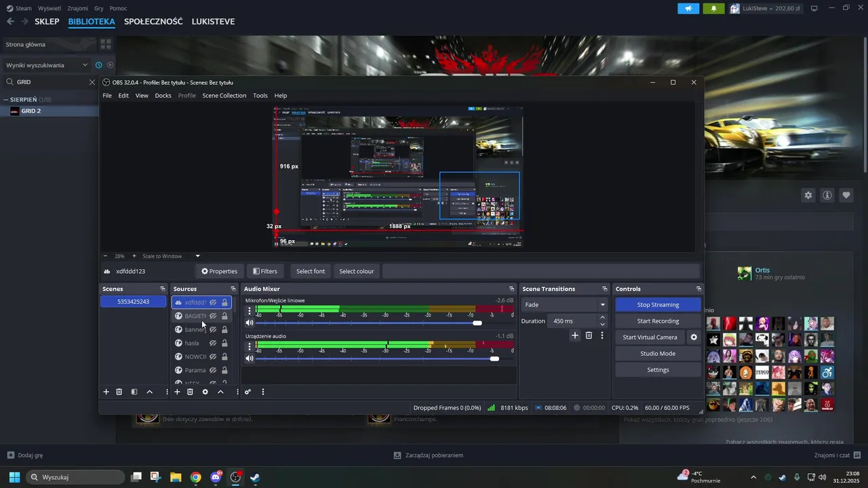This screenshot has height=488, width=868.
Task: Move scene up with Scenes arrow icon
Action: (150, 392)
